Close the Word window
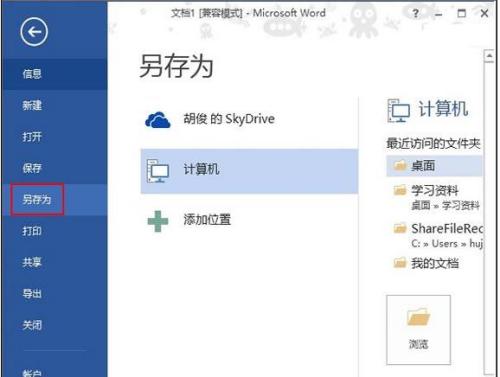Screen dimensions: 500x377 pos(484,13)
